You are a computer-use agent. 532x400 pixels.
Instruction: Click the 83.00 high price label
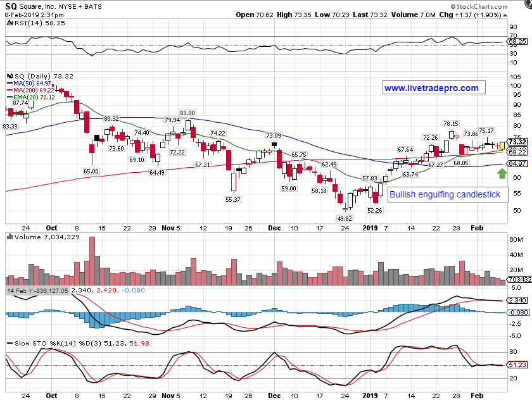pyautogui.click(x=187, y=113)
